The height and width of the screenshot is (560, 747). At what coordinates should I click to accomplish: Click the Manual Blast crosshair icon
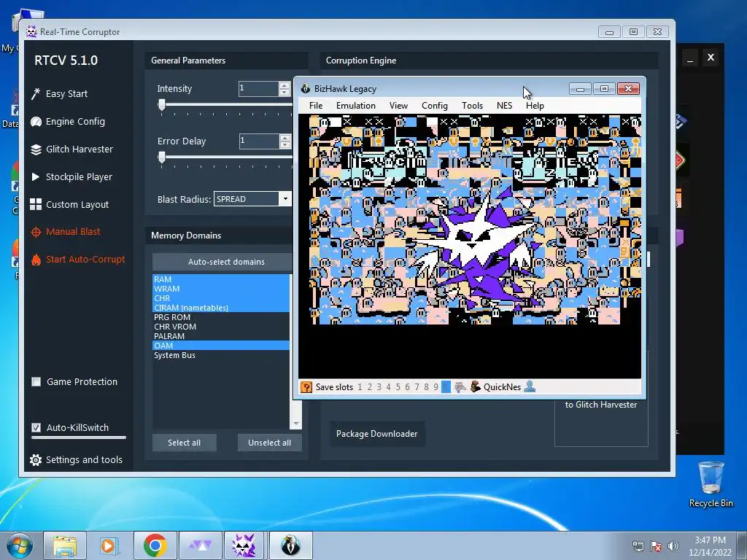[x=36, y=232]
